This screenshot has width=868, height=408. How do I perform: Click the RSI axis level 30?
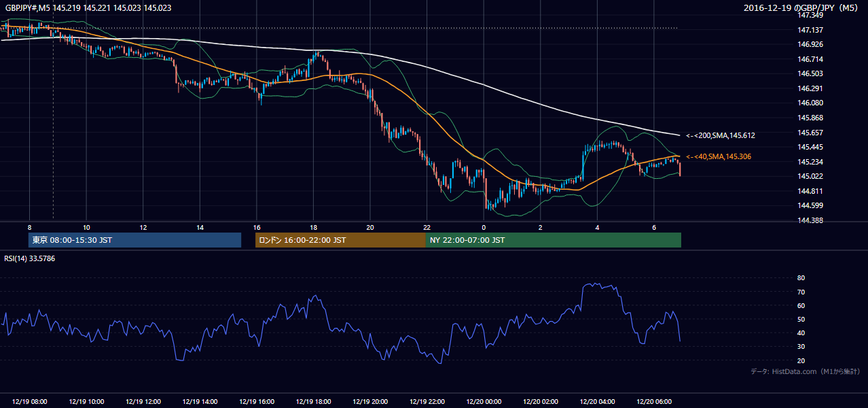click(x=801, y=347)
